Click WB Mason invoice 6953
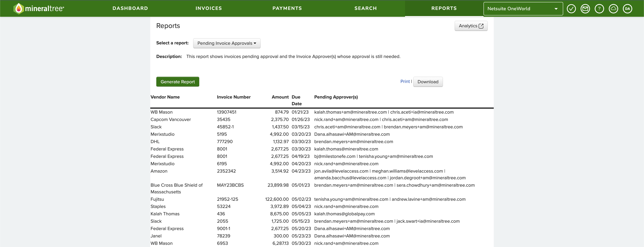Viewport: 644px width, 247px height. pos(223,243)
